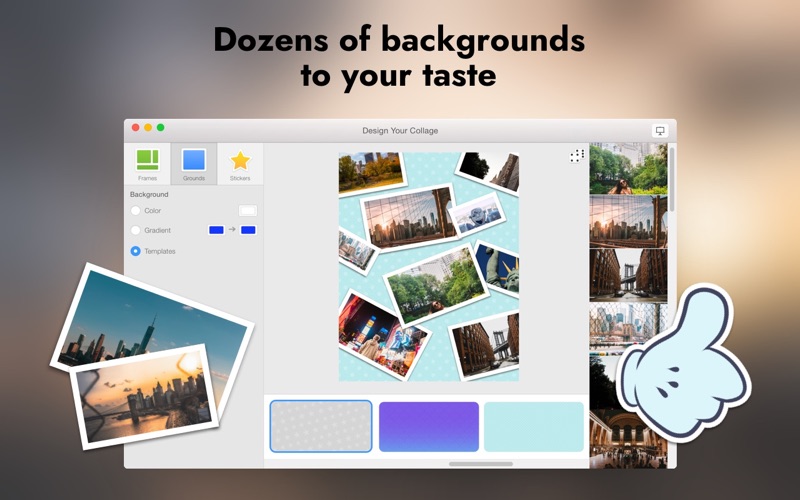Select the Gradient background radio button
The width and height of the screenshot is (800, 500).
[x=135, y=230]
